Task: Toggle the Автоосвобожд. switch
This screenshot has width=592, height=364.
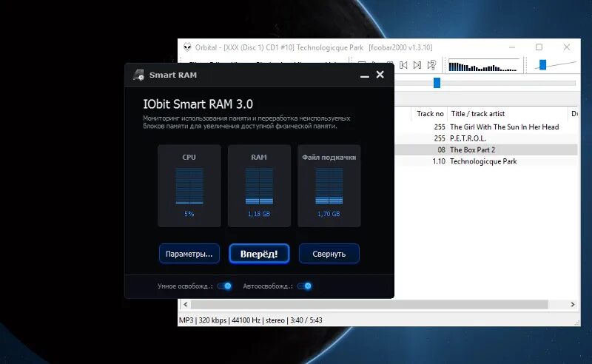Action: [305, 286]
